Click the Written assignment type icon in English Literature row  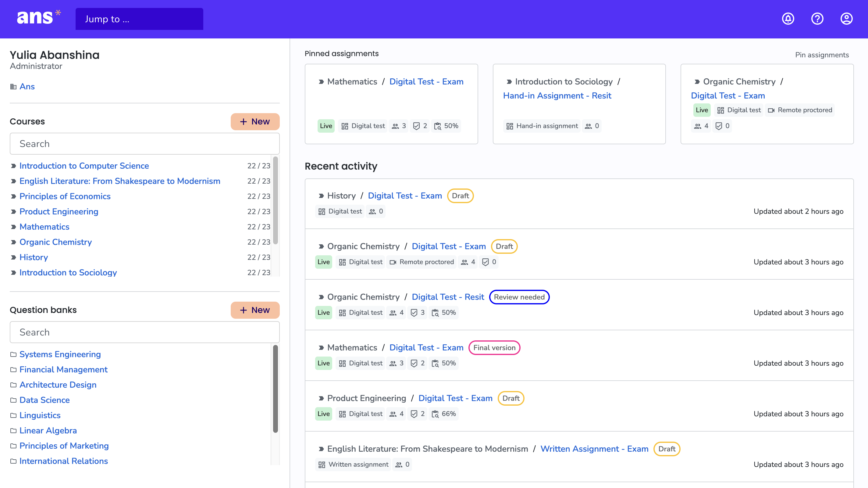pos(322,465)
